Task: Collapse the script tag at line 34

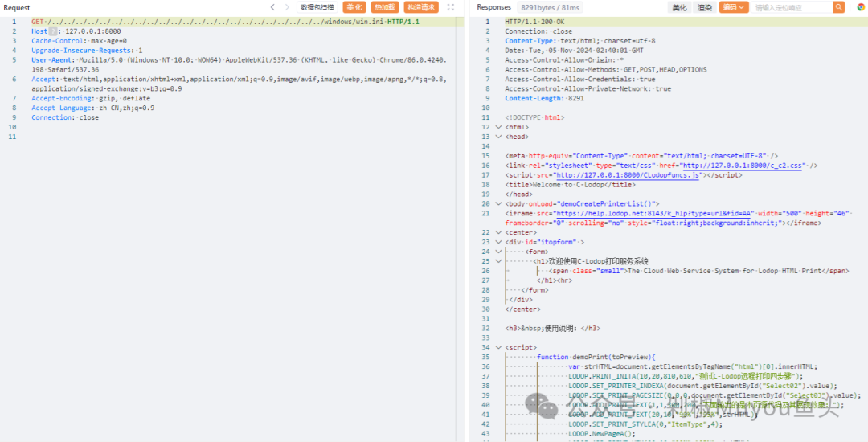Action: (499, 347)
